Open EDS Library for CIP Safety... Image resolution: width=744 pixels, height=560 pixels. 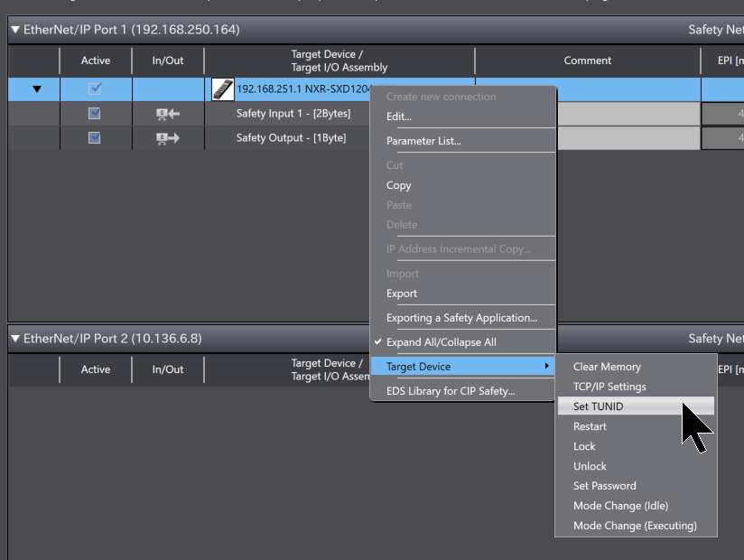point(451,391)
